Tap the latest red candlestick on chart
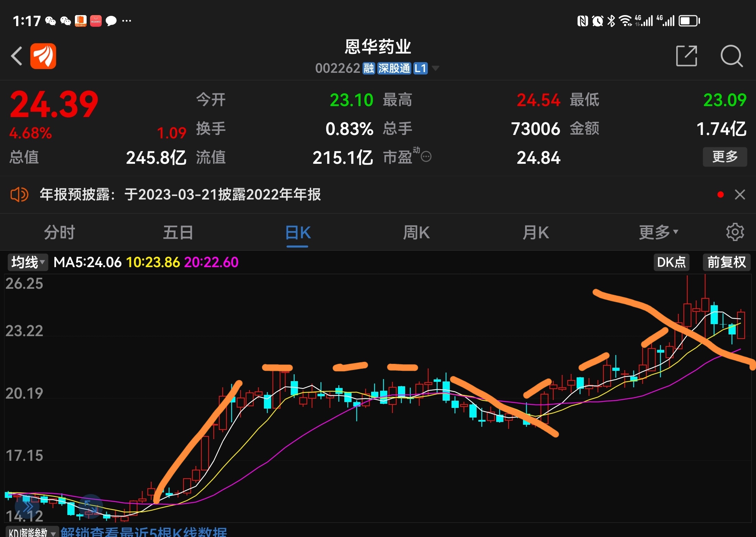Image resolution: width=756 pixels, height=537 pixels. [741, 325]
